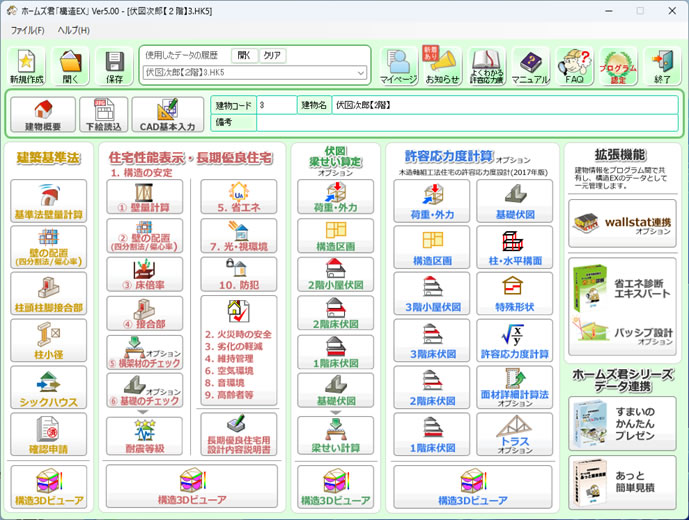Image resolution: width=689 pixels, height=520 pixels.
Task: Click the 火災時の安全 checklist panel
Action: coord(239,351)
